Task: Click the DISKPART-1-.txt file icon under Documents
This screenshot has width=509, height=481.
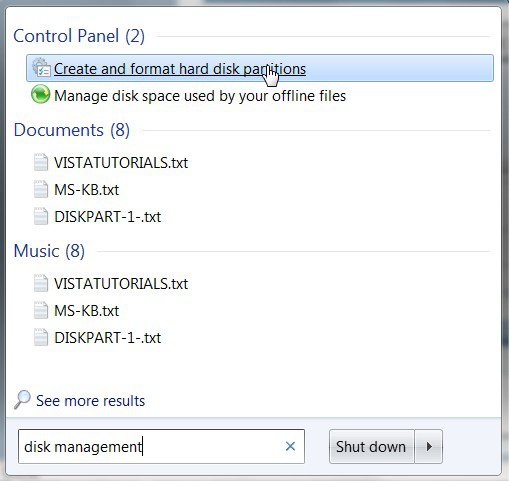Action: (41, 216)
